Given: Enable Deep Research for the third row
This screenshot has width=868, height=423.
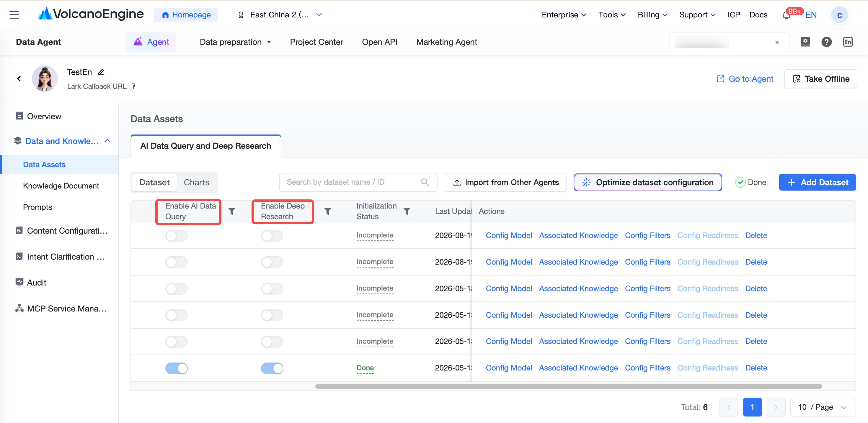Looking at the screenshot, I should click(272, 288).
